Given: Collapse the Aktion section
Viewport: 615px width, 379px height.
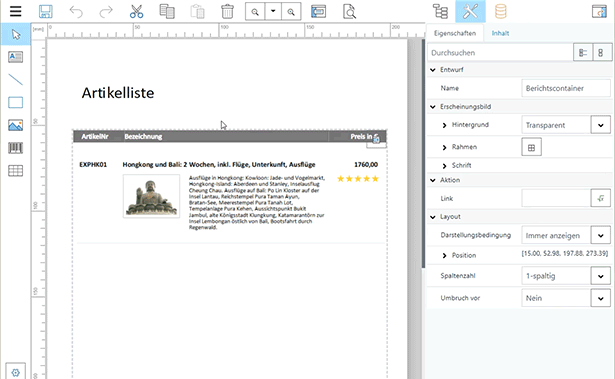Looking at the screenshot, I should click(433, 180).
